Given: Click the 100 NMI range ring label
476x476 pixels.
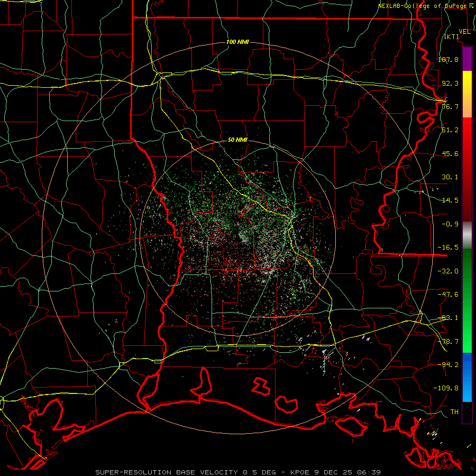Looking at the screenshot, I should [237, 42].
